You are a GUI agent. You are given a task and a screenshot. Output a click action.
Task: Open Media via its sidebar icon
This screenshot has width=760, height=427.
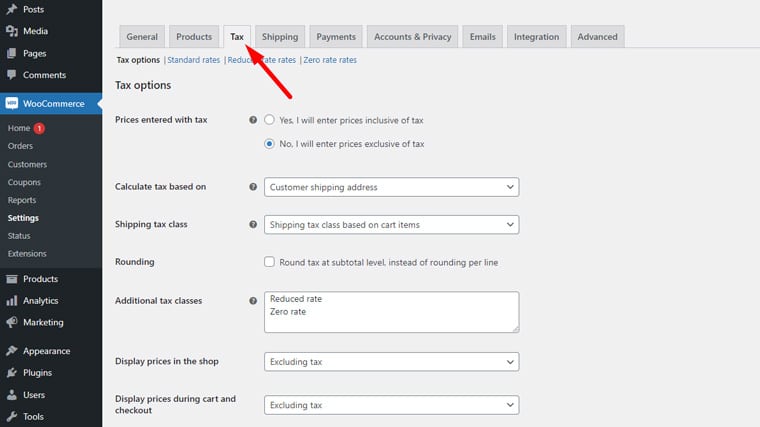click(11, 31)
